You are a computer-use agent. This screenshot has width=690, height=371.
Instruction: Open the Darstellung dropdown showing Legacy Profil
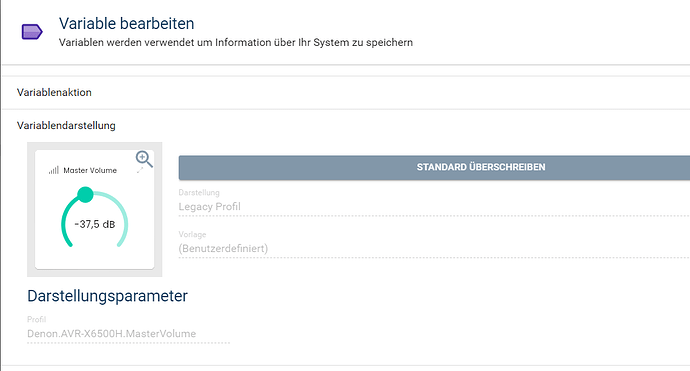click(434, 206)
